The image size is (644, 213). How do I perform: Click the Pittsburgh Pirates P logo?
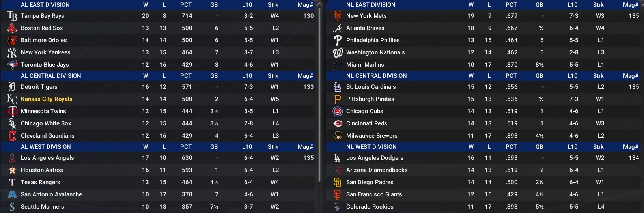[338, 99]
